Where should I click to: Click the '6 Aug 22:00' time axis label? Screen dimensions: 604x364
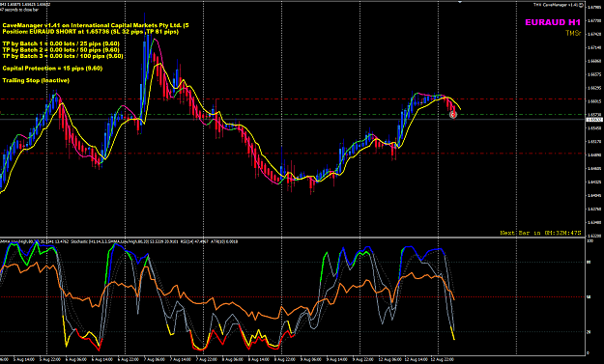click(129, 360)
